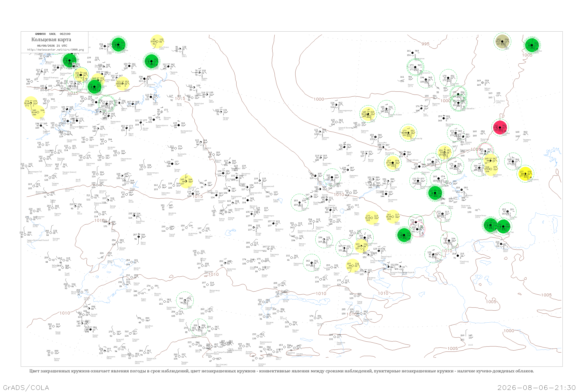Viewport: 588px width, 392px height.
Task: Select the Нижний Новгород station label
Action: click(51, 77)
